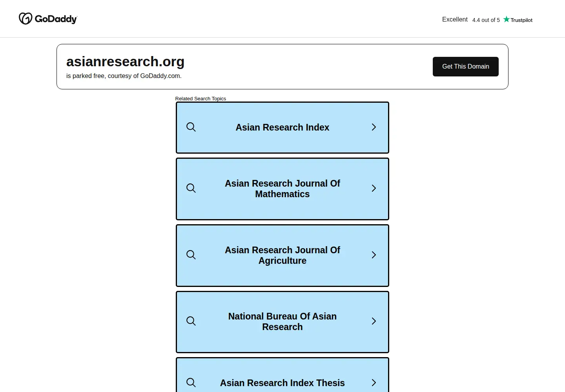Open the Trustpilot rating link
The image size is (565, 392).
coord(487,20)
